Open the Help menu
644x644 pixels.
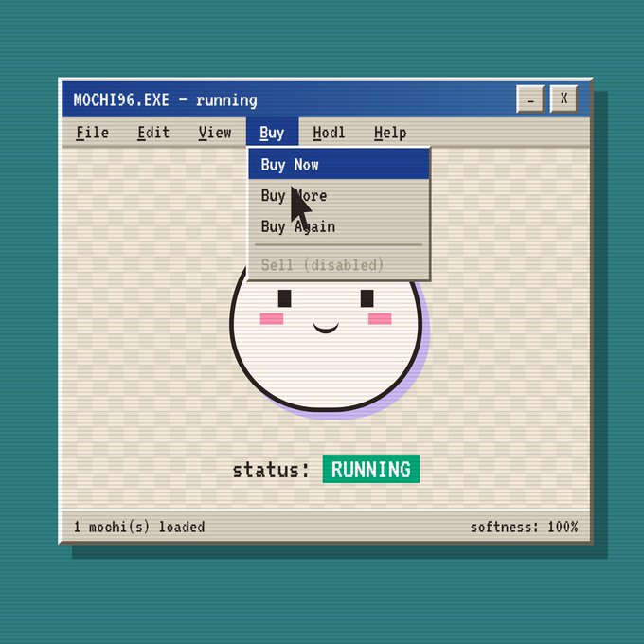[390, 133]
